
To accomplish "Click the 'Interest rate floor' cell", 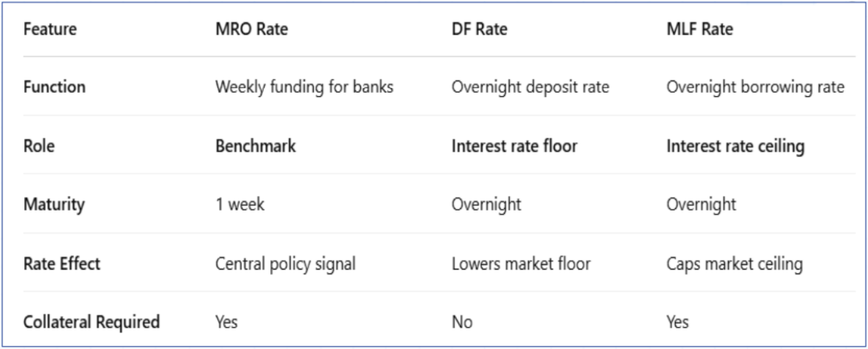I will 514,146.
